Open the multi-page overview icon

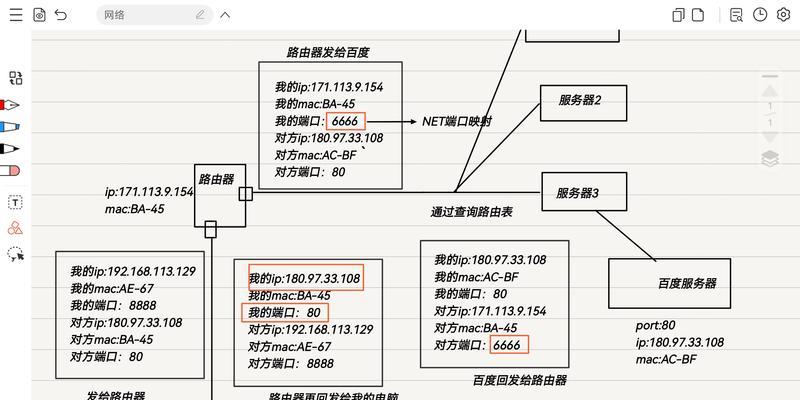[x=678, y=15]
